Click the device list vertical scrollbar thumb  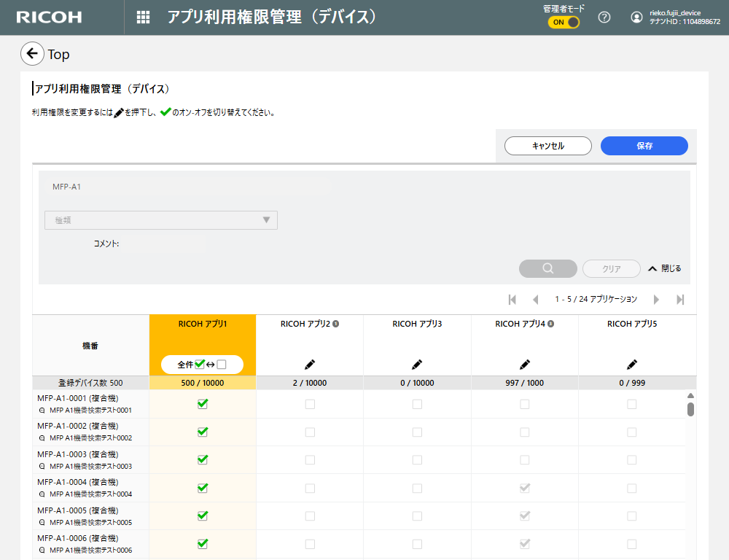pos(690,409)
